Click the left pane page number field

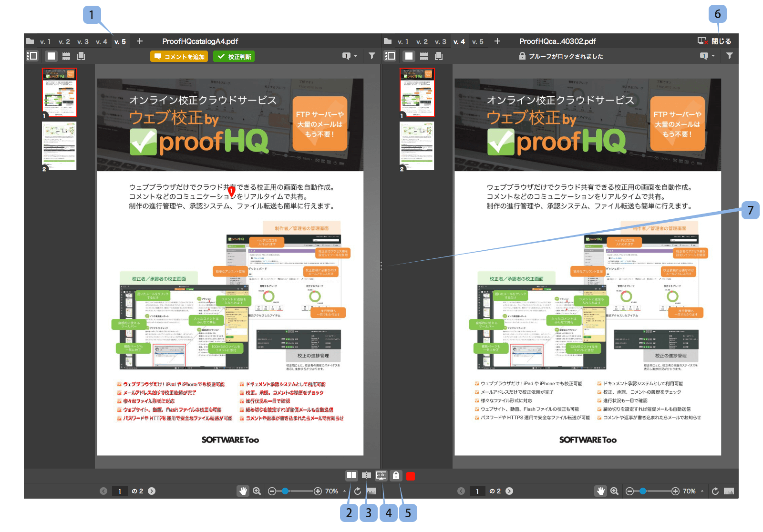[120, 491]
